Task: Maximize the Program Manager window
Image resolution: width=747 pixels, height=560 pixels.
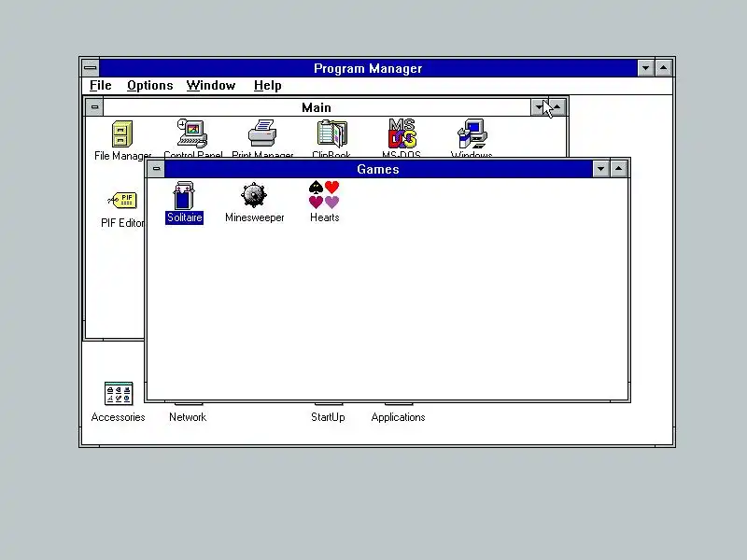Action: click(663, 68)
